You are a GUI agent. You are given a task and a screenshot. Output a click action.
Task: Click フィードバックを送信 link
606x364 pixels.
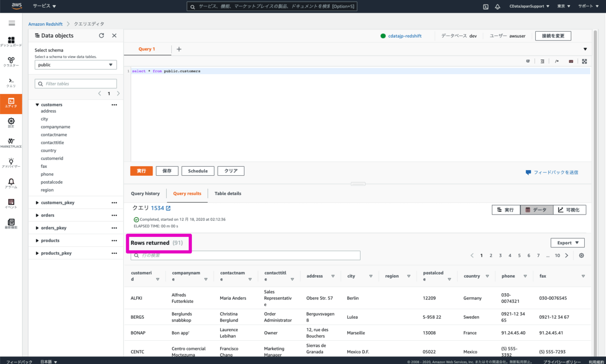click(x=552, y=172)
